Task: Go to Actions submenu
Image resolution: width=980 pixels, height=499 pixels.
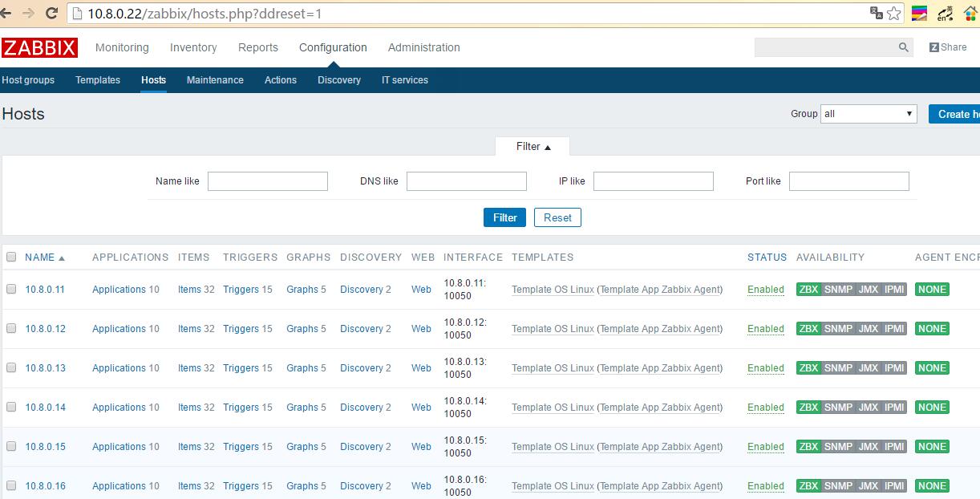Action: point(281,80)
